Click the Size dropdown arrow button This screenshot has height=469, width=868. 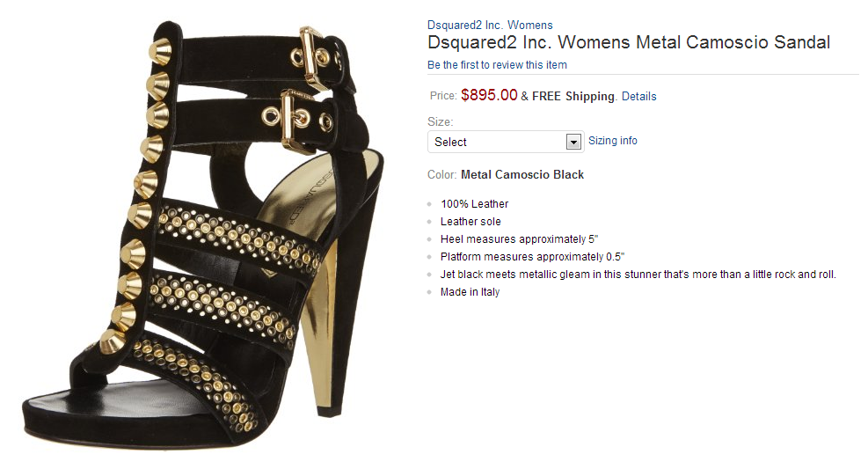point(574,142)
